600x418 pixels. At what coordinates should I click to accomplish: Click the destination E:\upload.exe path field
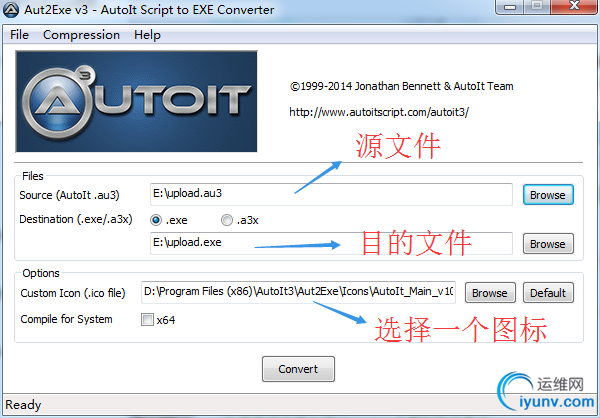(331, 243)
